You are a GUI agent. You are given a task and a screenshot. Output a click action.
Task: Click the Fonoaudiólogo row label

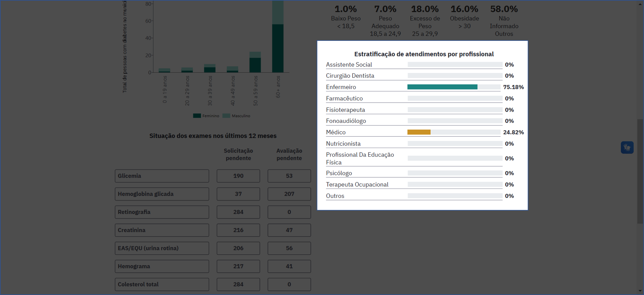346,121
